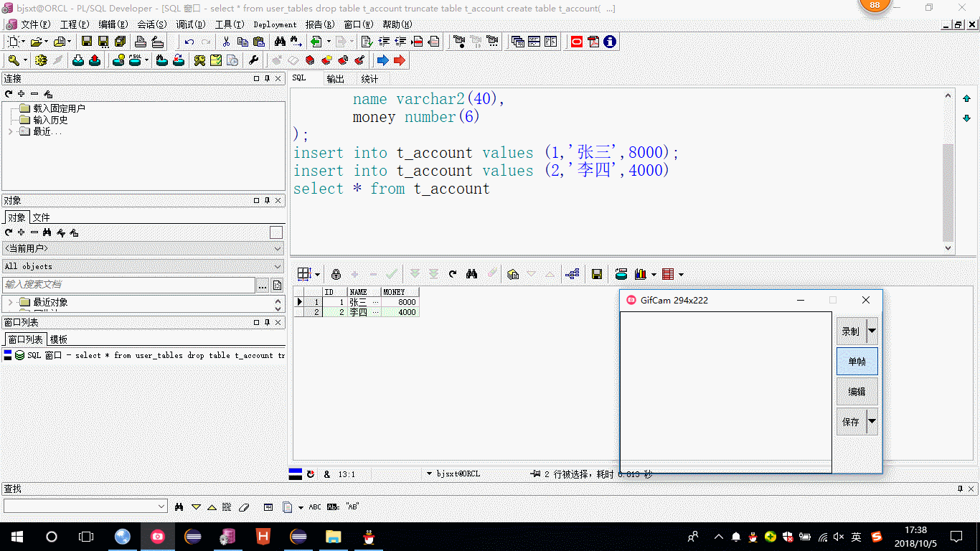Click the Windows Start button
The image size is (980, 551).
(x=17, y=537)
